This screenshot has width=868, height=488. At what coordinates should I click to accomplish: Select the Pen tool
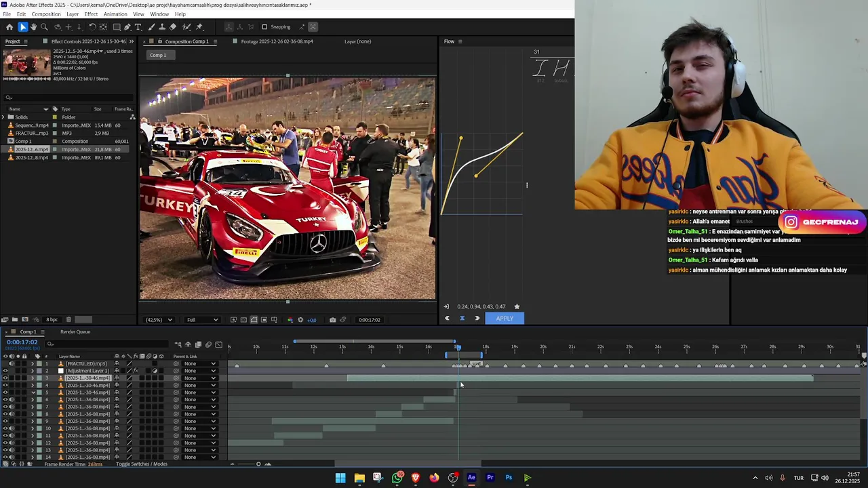(127, 27)
